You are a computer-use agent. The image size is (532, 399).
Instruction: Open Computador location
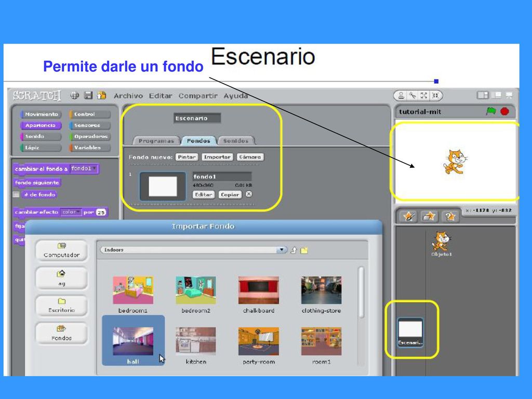[61, 251]
